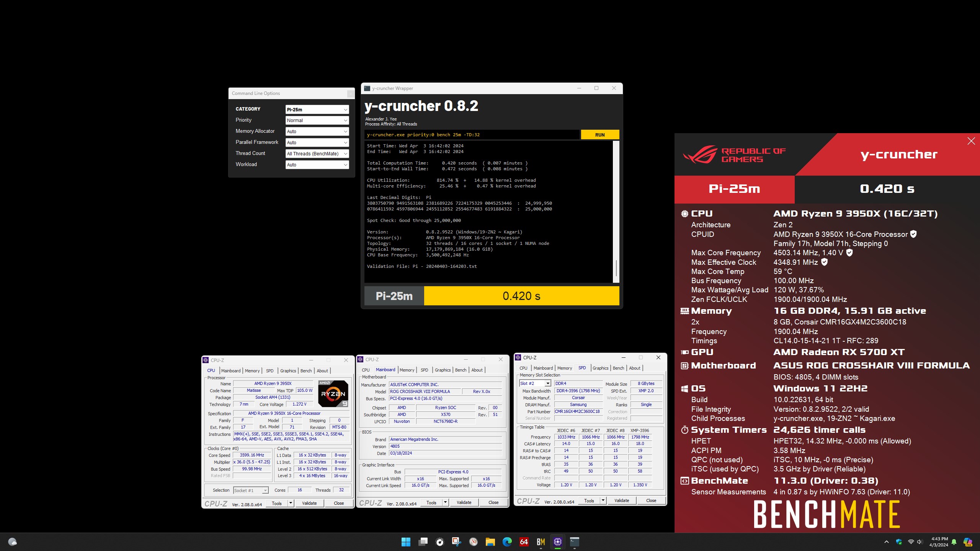980x551 pixels.
Task: Click the 'ROG CROSSHAIR VIII FORMULA' model field
Action: (425, 391)
